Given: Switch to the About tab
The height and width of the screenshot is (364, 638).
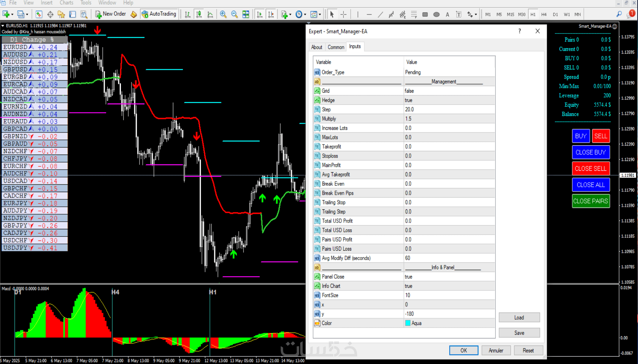Looking at the screenshot, I should point(317,47).
